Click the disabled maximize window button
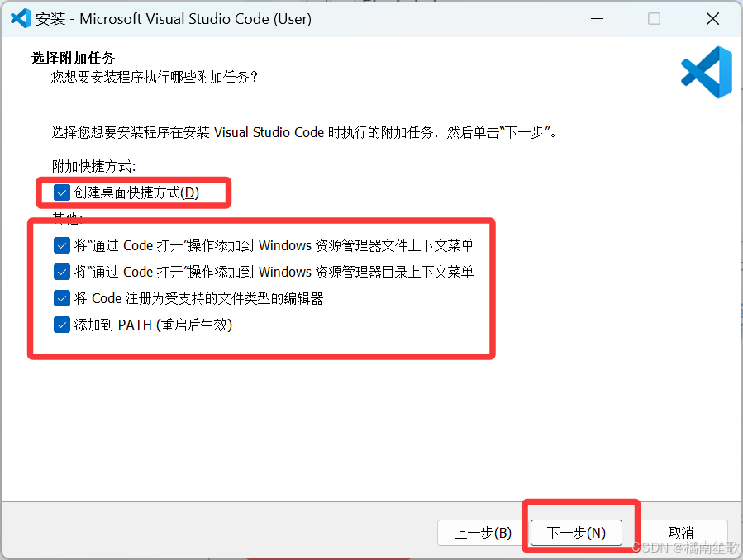The image size is (743, 560). [654, 19]
